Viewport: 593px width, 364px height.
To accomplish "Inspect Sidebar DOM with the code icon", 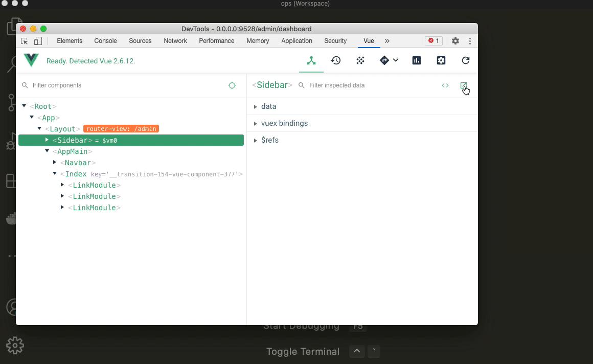I will pyautogui.click(x=445, y=85).
